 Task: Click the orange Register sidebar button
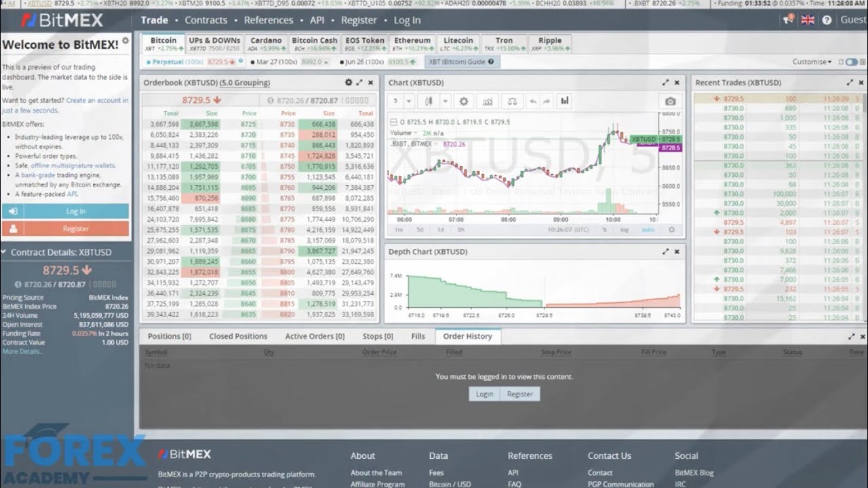point(65,228)
